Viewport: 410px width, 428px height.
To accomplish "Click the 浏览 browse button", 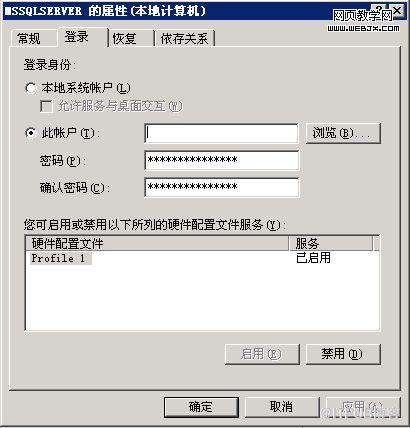I will click(343, 133).
